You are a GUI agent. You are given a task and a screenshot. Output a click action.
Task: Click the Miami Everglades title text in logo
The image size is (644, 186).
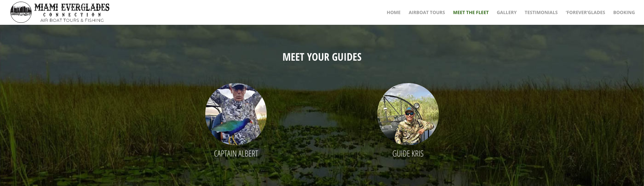tap(72, 7)
